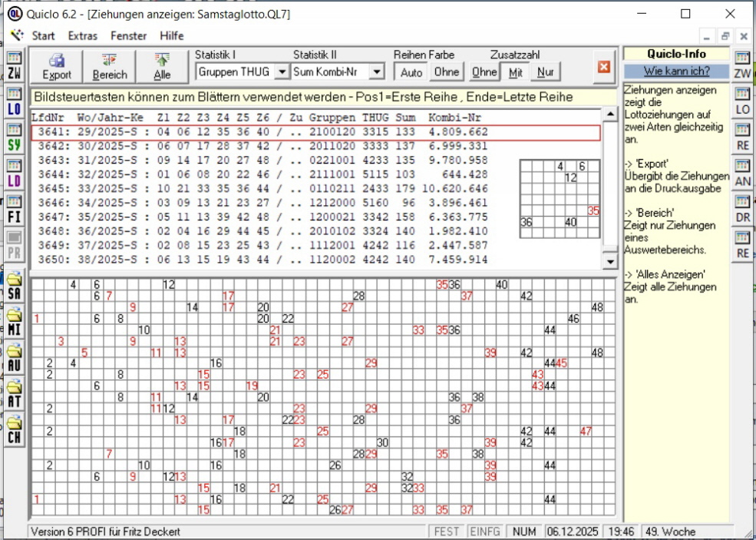Click the draw list scrollbar down arrow
This screenshot has width=756, height=540.
pyautogui.click(x=610, y=261)
